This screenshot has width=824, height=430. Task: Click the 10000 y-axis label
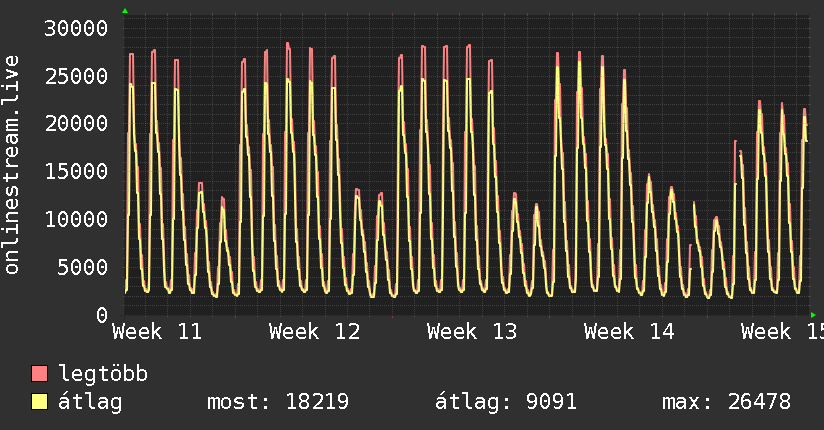coord(76,219)
